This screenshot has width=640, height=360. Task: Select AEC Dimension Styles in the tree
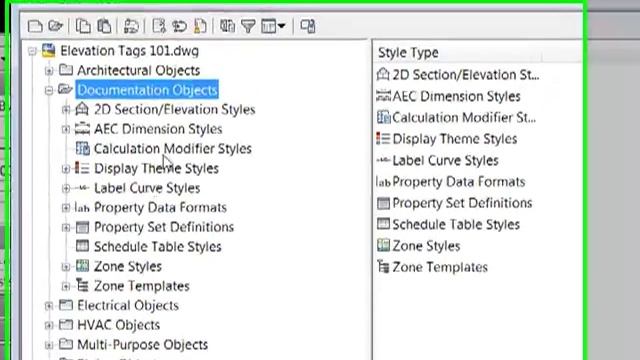158,129
